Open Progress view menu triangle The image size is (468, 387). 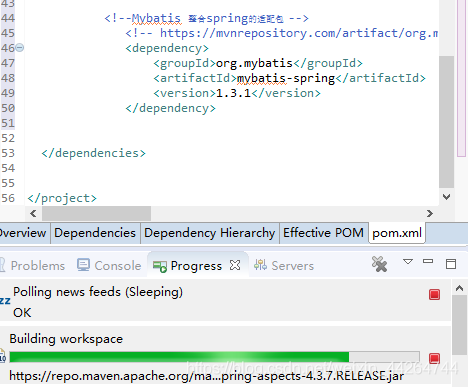point(408,261)
